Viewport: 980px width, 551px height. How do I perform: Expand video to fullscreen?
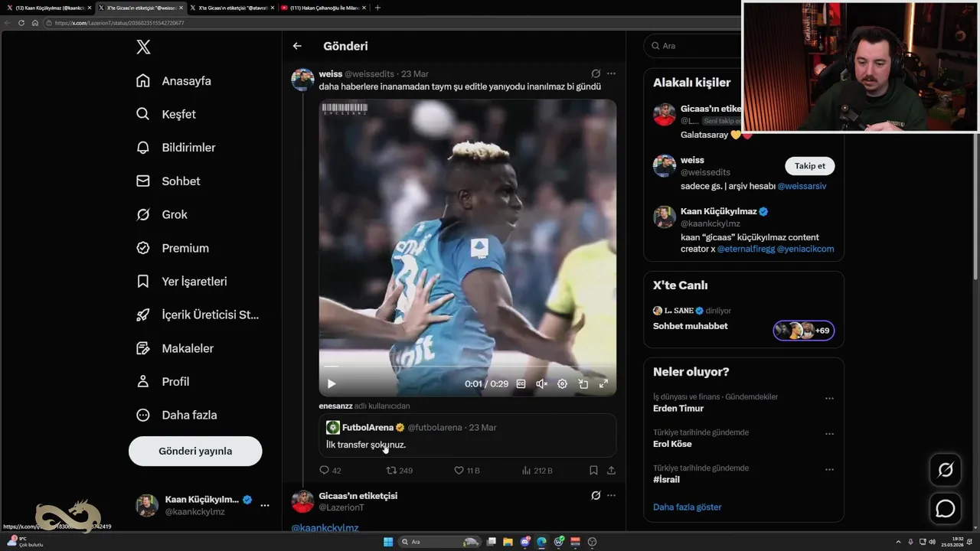603,384
